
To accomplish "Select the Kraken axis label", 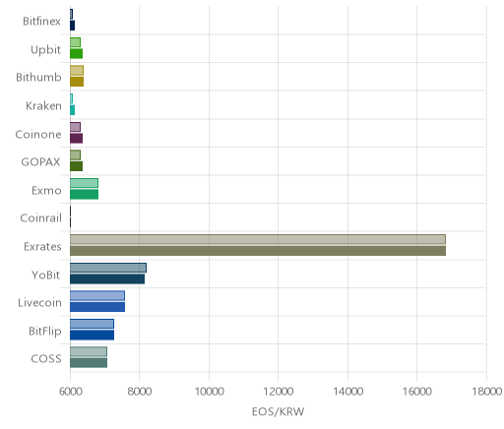I will click(43, 106).
